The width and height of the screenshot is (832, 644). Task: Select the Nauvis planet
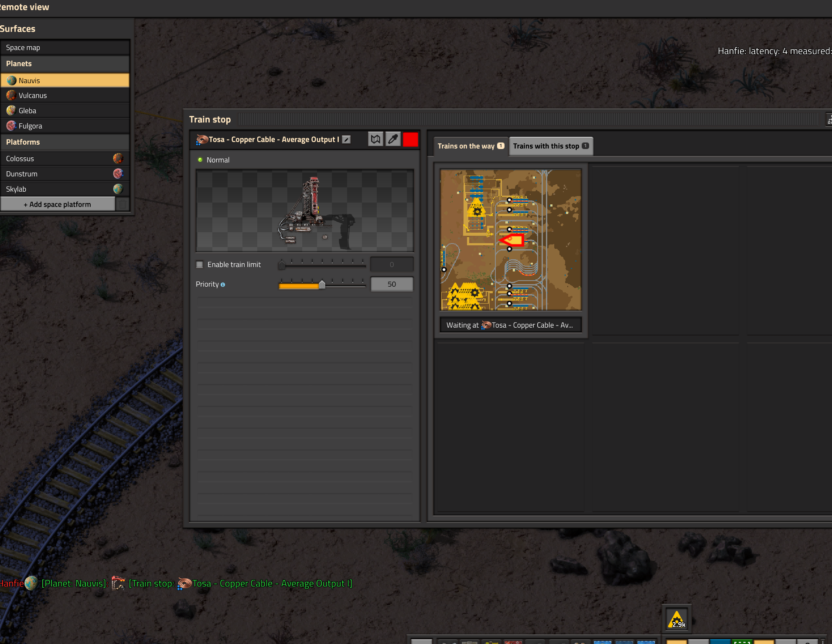(65, 81)
